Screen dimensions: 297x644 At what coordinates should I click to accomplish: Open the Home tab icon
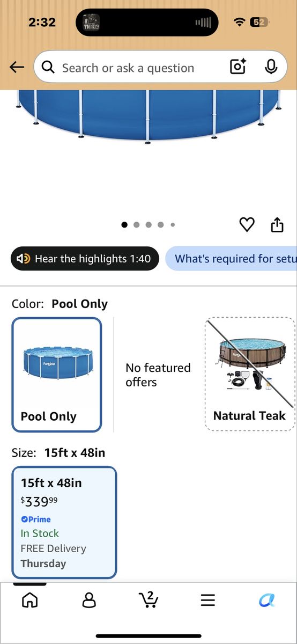pyautogui.click(x=29, y=599)
